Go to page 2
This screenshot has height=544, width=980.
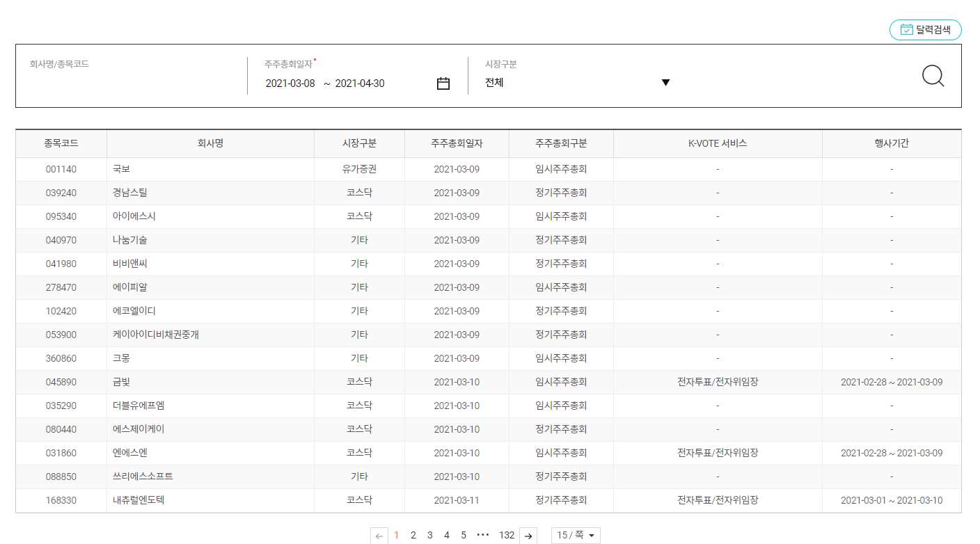(x=413, y=535)
